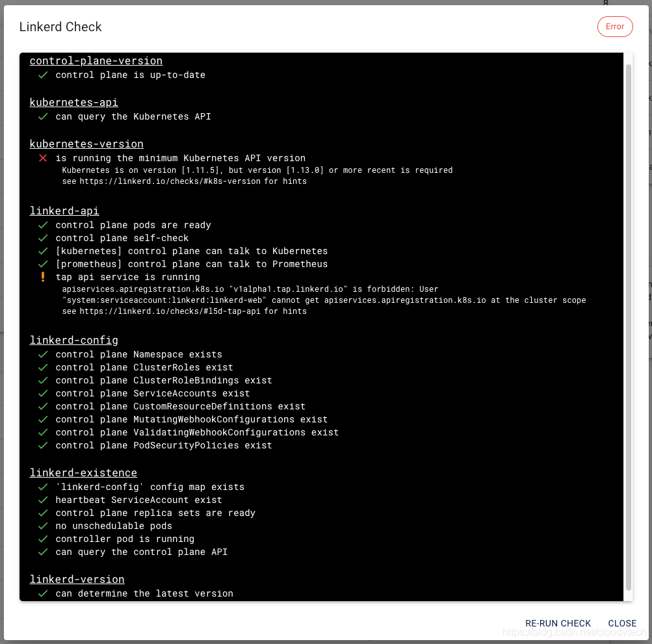This screenshot has width=652, height=644.
Task: Click the red Error status chip
Action: (615, 27)
